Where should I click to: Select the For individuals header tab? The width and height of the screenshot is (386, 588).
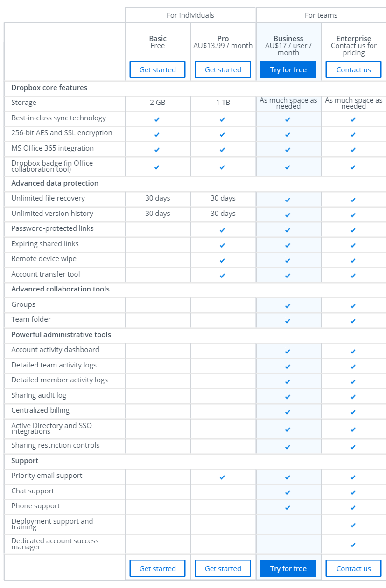coord(190,15)
